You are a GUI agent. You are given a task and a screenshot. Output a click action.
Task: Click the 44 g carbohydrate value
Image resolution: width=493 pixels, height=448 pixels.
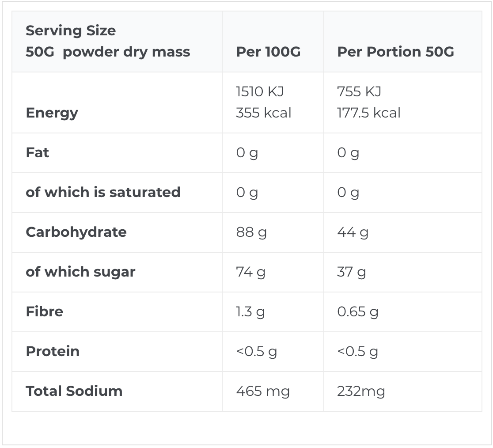click(353, 232)
